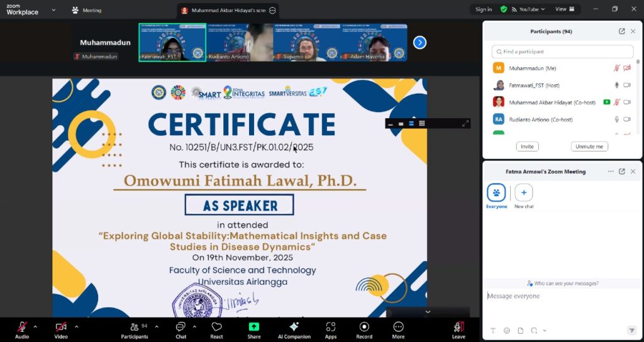Open the React emoji panel
Viewport: 644px width, 342px height.
click(217, 329)
